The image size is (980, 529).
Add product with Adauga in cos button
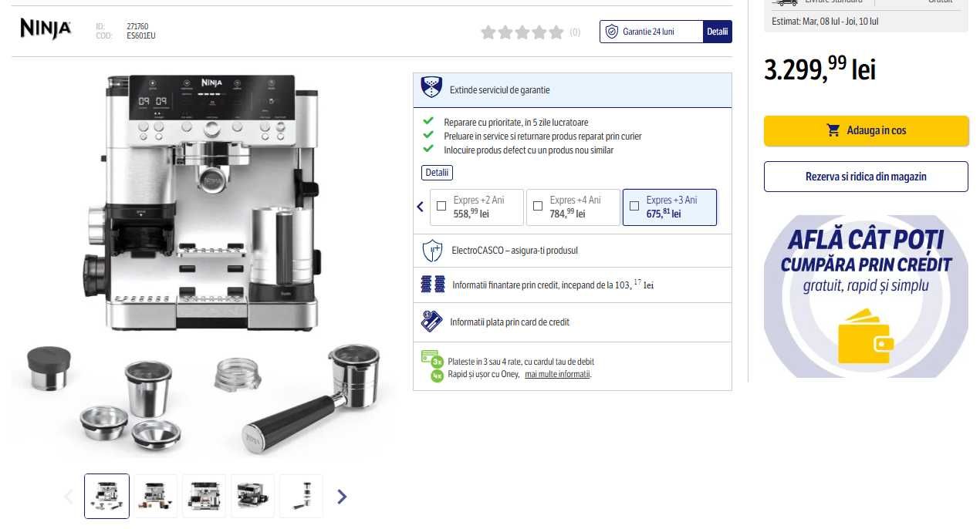click(x=866, y=130)
